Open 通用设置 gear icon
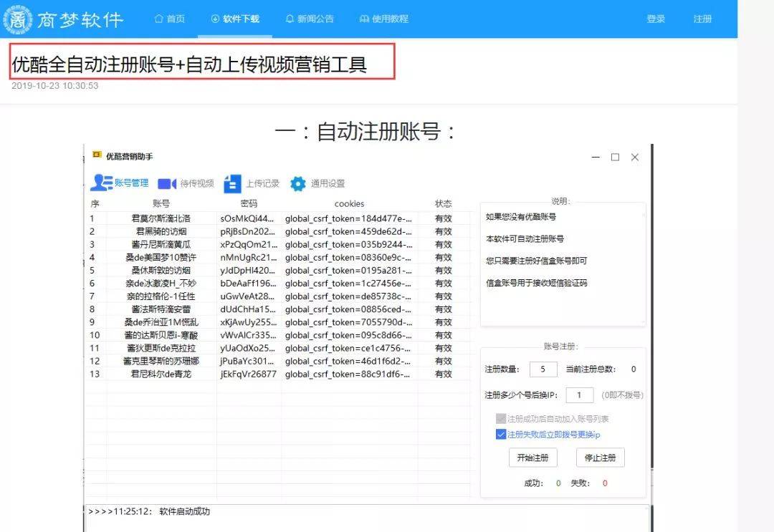 pyautogui.click(x=297, y=183)
